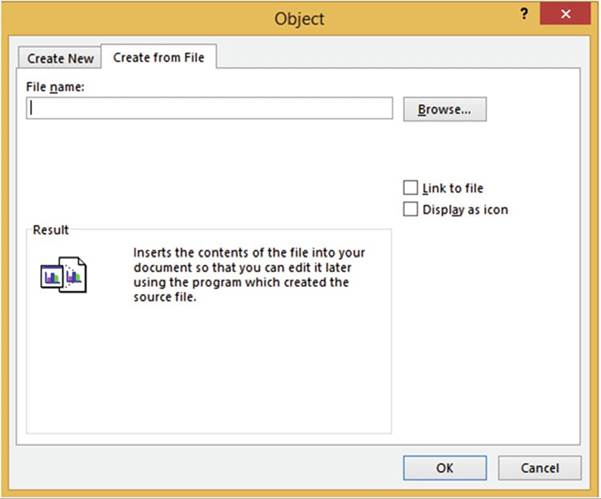The image size is (601, 499).
Task: Click the "Link to file" label text
Action: 453,188
